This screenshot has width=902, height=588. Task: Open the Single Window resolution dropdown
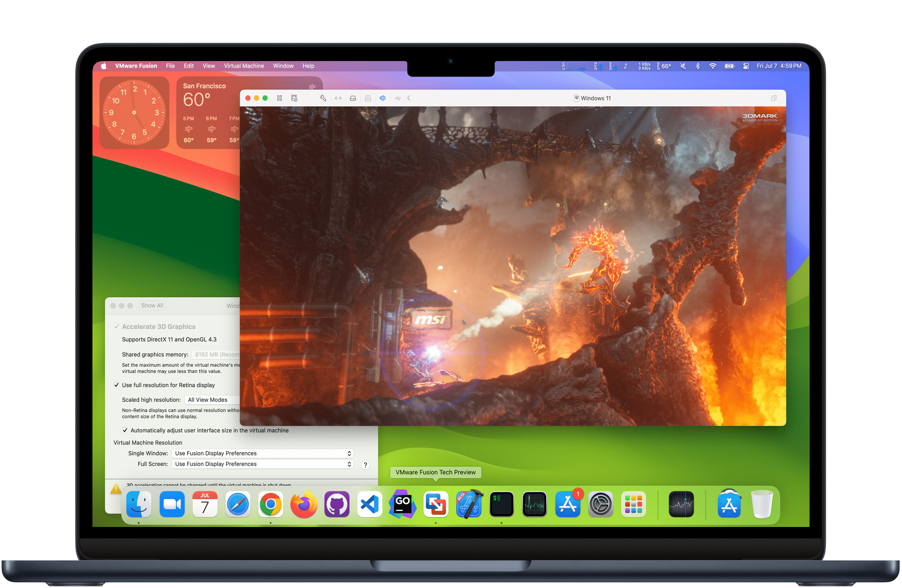263,454
